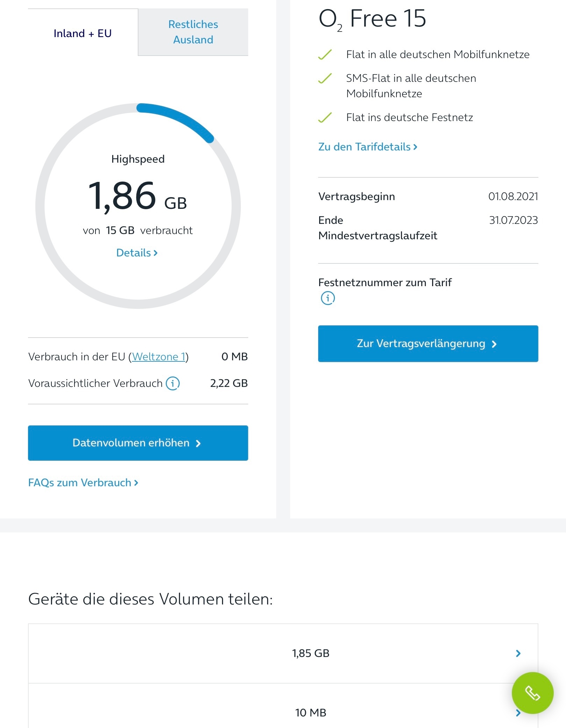Tap the green phone call button
Image resolution: width=566 pixels, height=728 pixels.
(532, 693)
